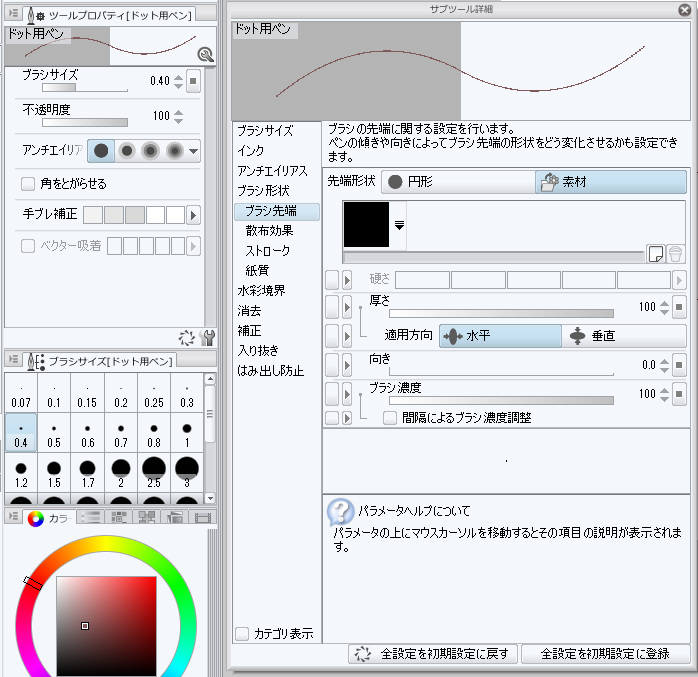Open sub tool detail wrench icon

208,338
